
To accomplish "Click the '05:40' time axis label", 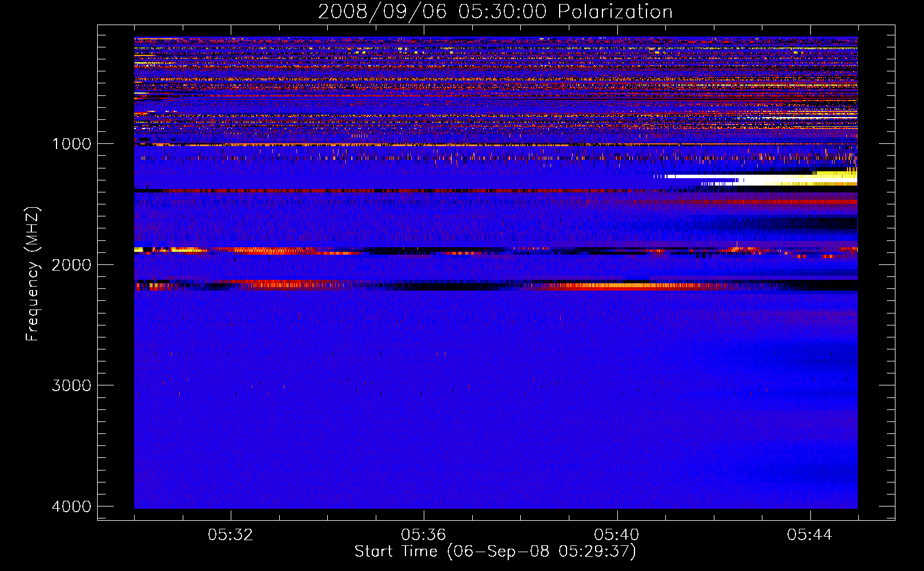I will click(617, 534).
